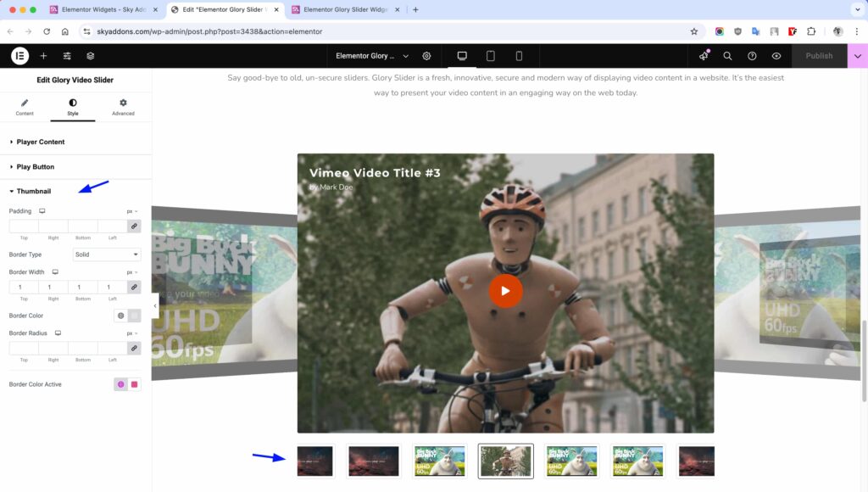Toggle linked values for Border Width
The image size is (868, 492).
(x=134, y=287)
